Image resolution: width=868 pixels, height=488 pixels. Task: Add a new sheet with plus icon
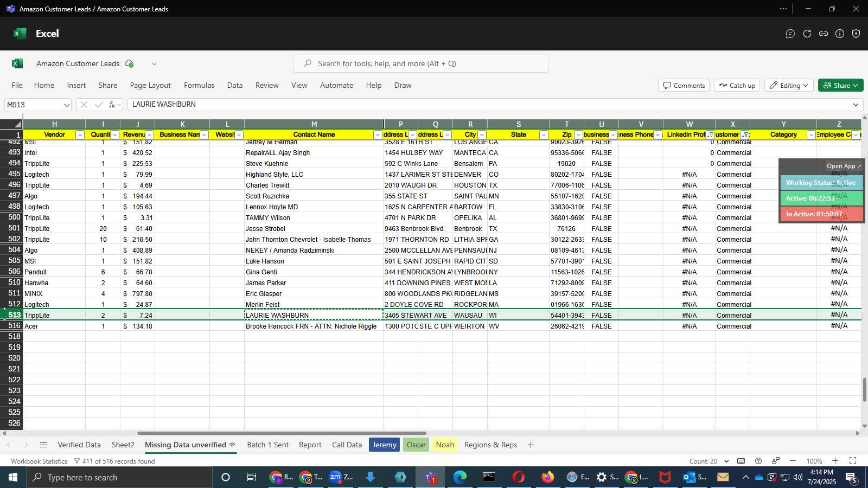click(x=531, y=445)
